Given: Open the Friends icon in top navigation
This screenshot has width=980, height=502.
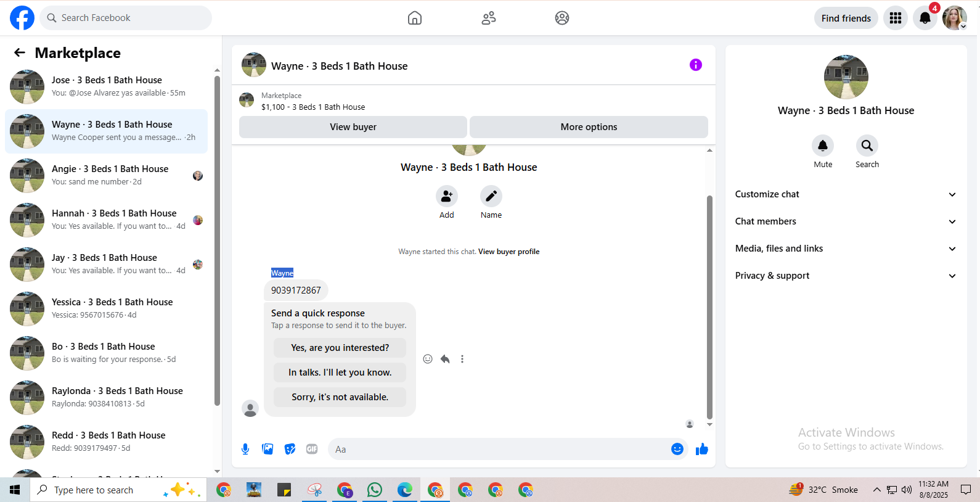Looking at the screenshot, I should coord(489,18).
